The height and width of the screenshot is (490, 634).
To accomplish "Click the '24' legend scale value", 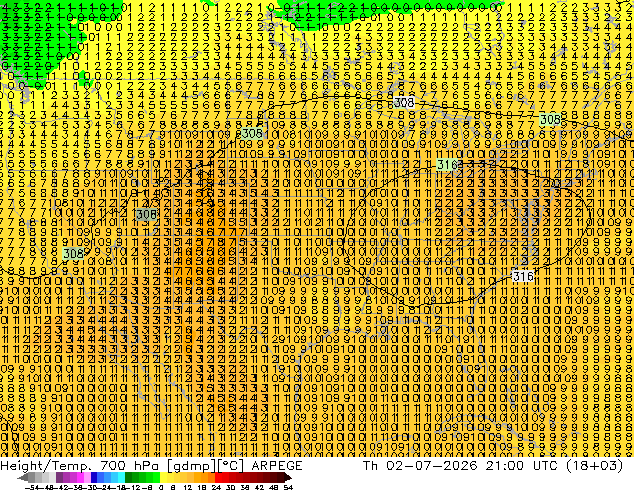I will tap(216, 488).
